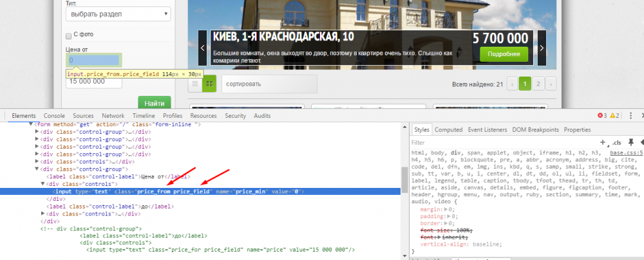Expand the border shorthand property triangle

pos(446,223)
